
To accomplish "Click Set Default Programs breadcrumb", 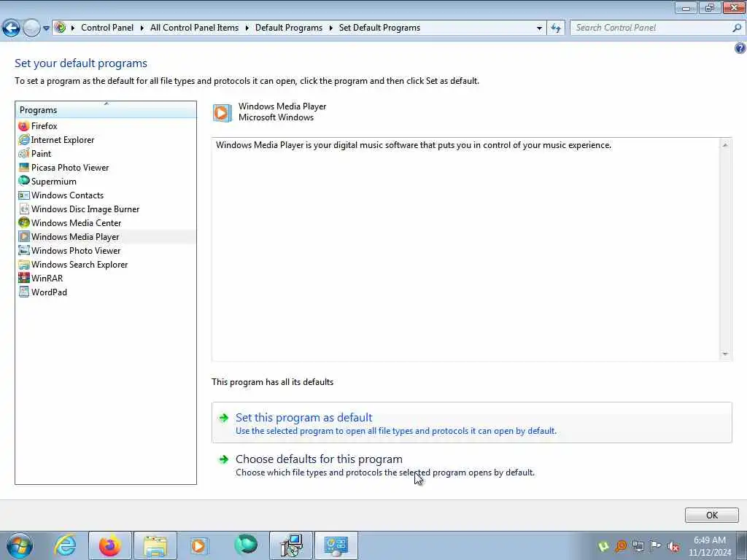I will tap(379, 28).
